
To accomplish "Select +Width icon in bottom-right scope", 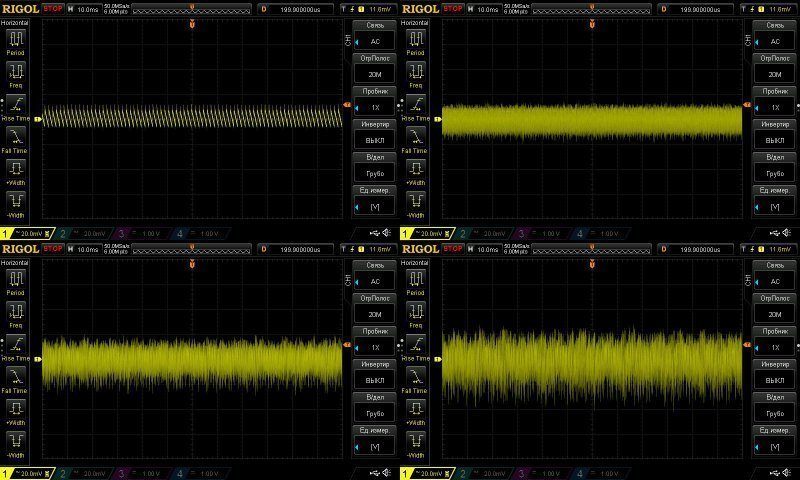I will 416,409.
